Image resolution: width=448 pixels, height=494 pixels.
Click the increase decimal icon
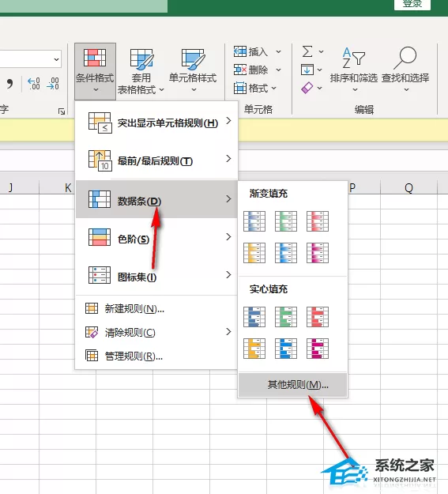[x=34, y=84]
